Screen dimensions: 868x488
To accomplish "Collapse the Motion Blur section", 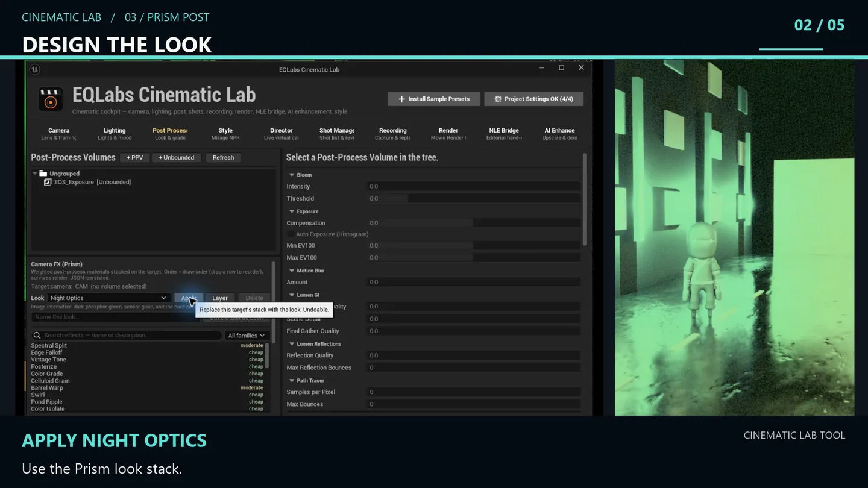I will [x=292, y=271].
